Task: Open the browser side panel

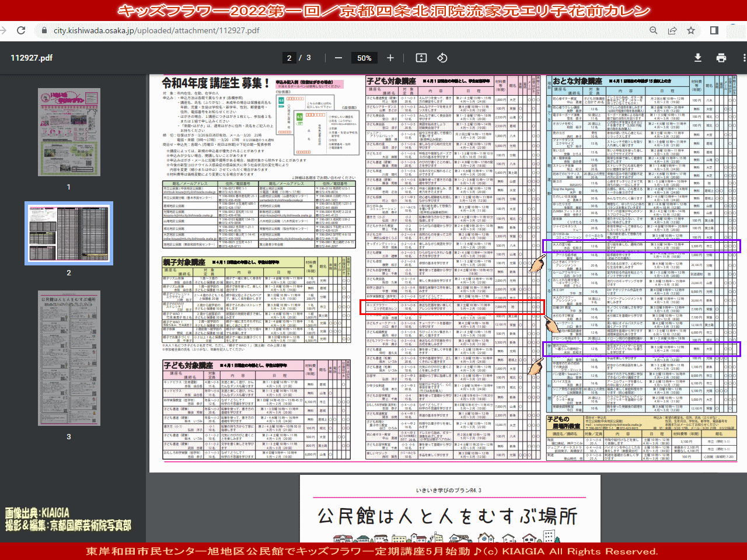Action: coord(714,30)
